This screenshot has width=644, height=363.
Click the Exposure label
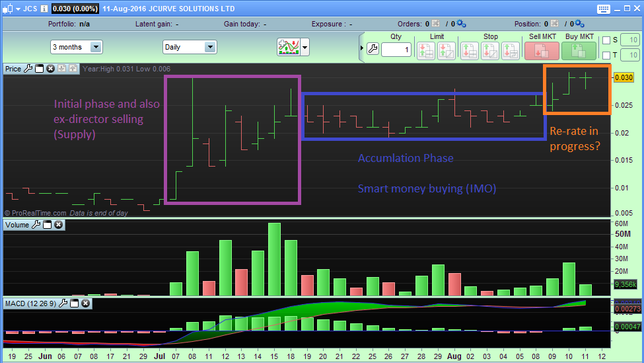[x=332, y=24]
